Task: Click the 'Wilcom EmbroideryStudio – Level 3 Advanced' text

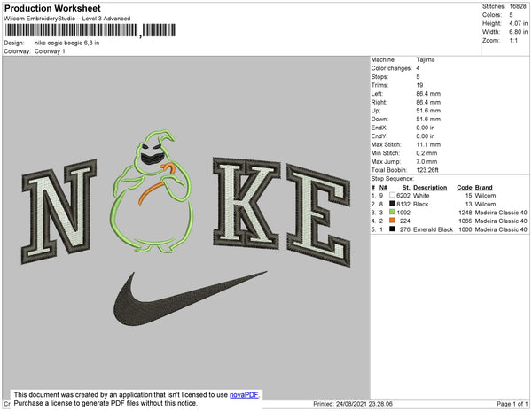Action: coord(67,19)
